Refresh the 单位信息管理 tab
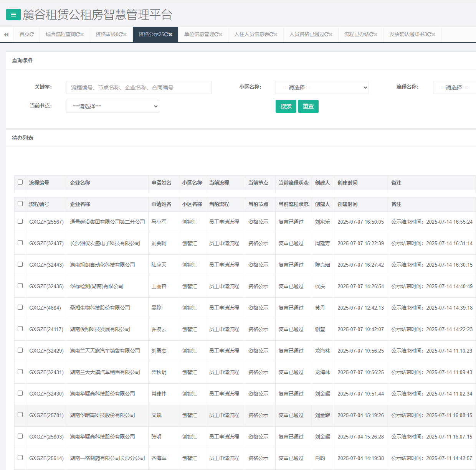The width and height of the screenshot is (476, 470). 216,35
